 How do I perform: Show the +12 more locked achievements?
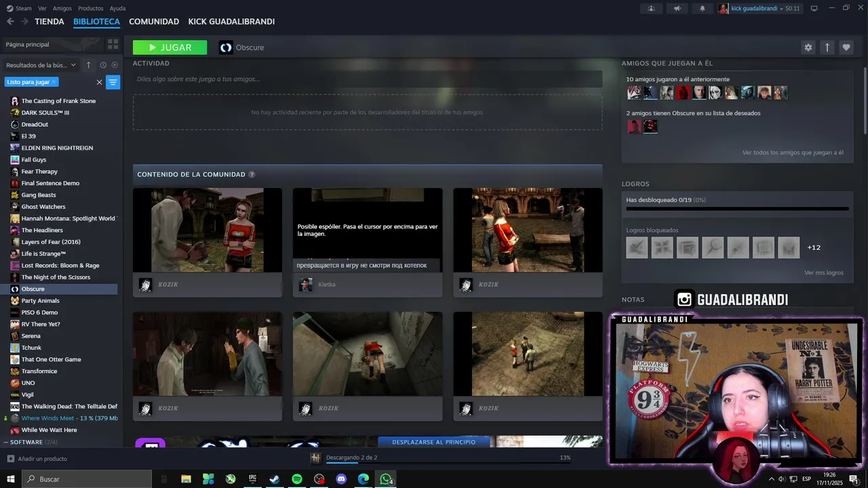814,247
